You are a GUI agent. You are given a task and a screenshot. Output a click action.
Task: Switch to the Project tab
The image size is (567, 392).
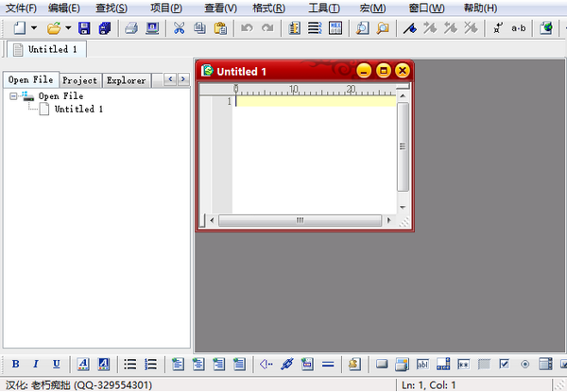coord(79,80)
